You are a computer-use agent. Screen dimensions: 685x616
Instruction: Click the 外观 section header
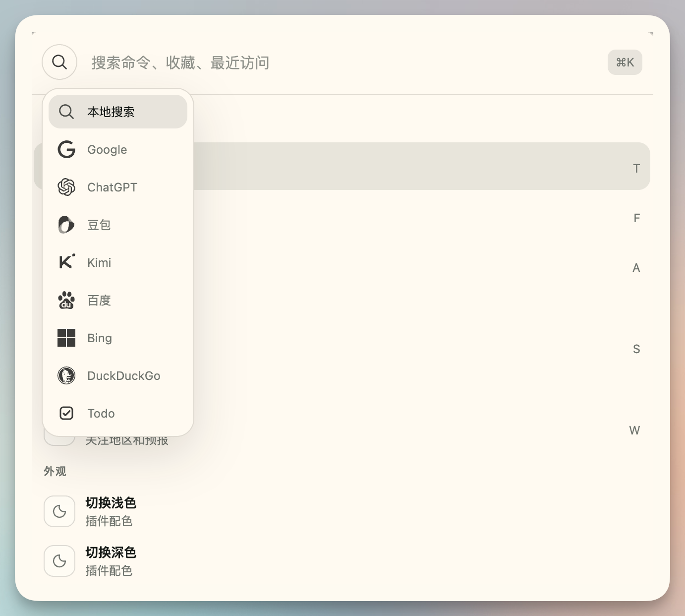tap(55, 471)
